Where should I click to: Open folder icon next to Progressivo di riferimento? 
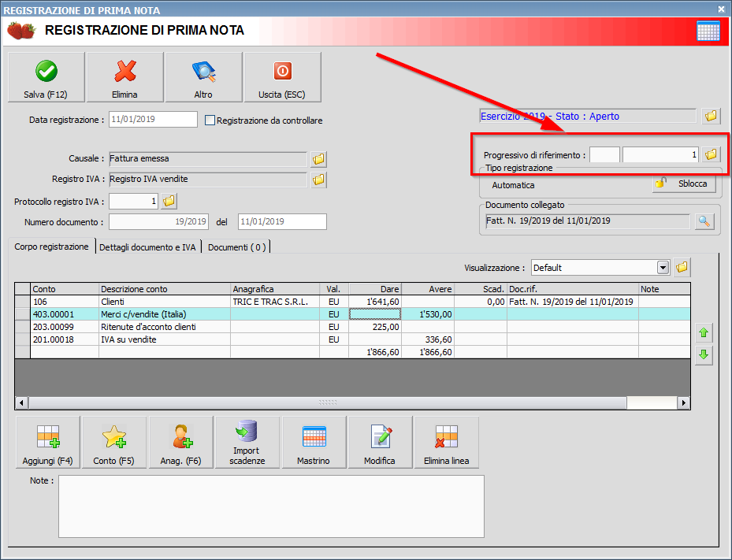pos(711,154)
